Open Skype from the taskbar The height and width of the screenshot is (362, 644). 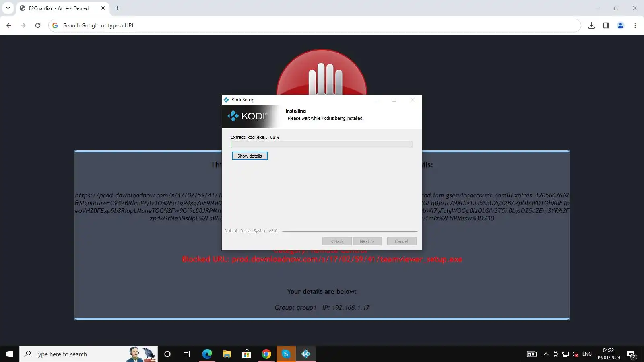(x=286, y=354)
